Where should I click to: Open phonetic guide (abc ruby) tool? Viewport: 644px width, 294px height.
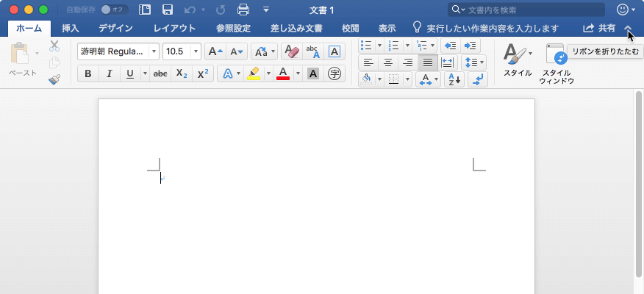[313, 51]
